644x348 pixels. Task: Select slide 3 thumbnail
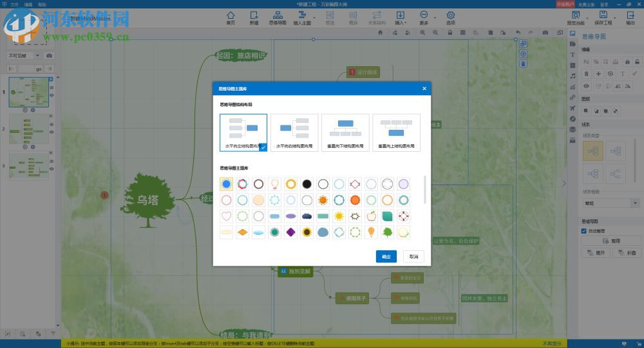pos(29,166)
